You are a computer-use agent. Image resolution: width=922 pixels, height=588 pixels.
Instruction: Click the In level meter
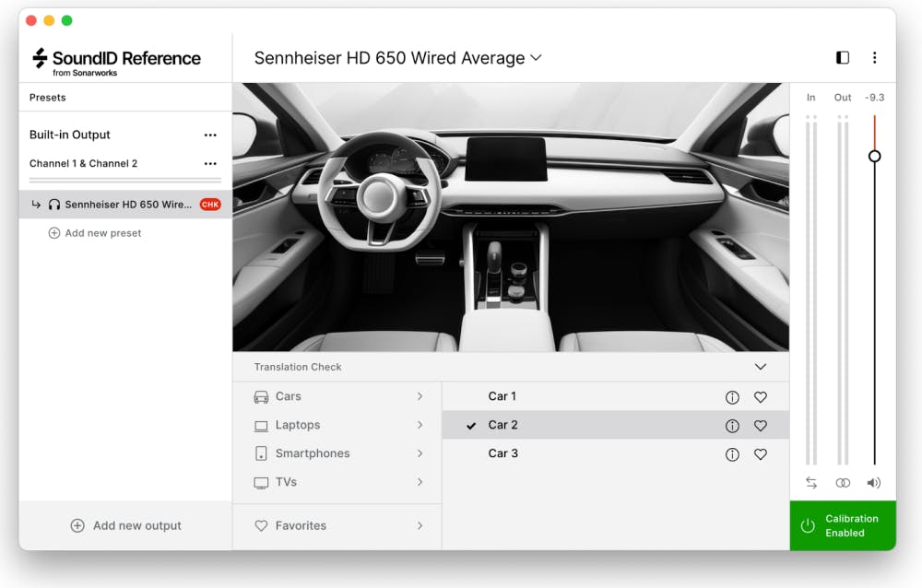pyautogui.click(x=810, y=290)
